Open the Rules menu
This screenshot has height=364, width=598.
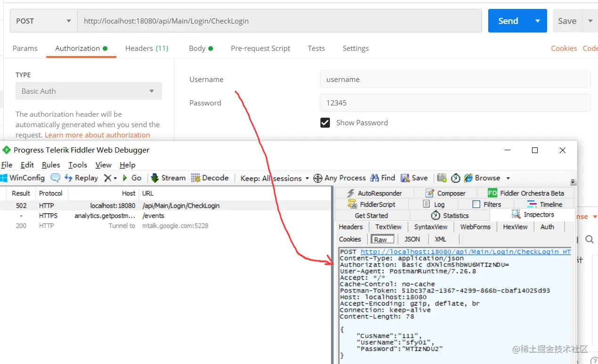click(x=51, y=165)
